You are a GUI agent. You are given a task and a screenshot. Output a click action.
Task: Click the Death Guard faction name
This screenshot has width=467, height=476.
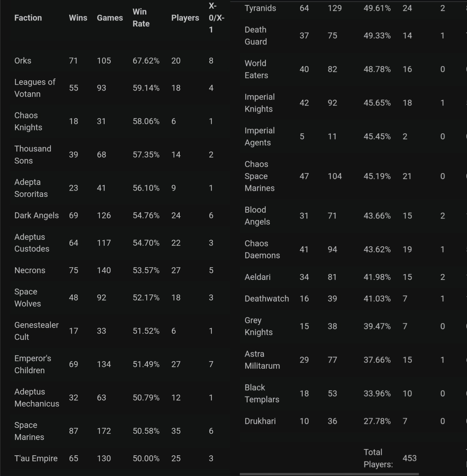(x=256, y=36)
